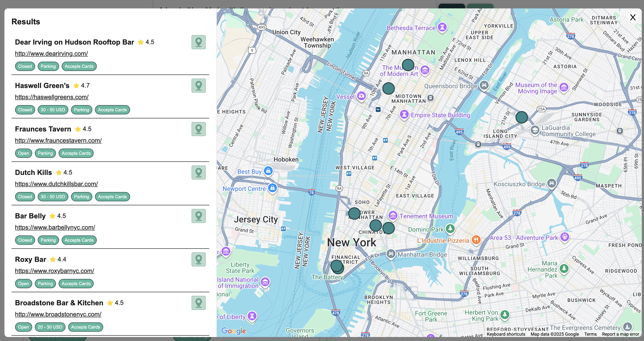Toggle the Accepts Cards chip under Dutch Kills
This screenshot has height=341, width=644.
click(x=112, y=197)
